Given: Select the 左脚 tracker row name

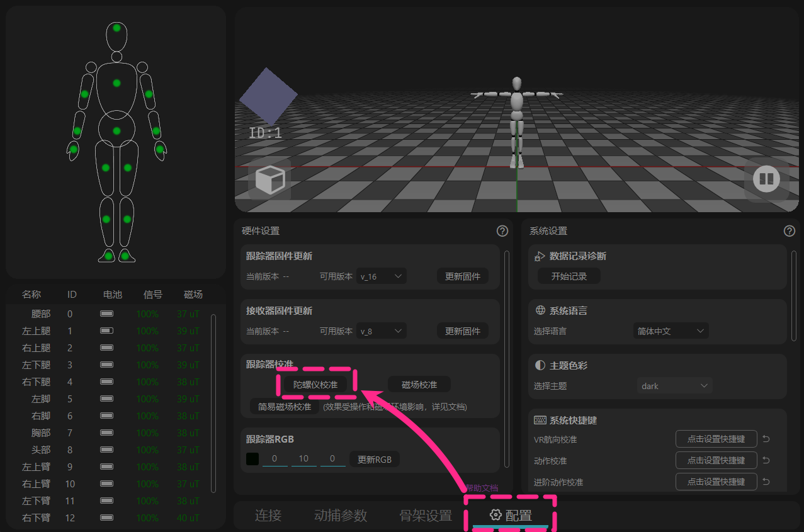Looking at the screenshot, I should point(41,399).
